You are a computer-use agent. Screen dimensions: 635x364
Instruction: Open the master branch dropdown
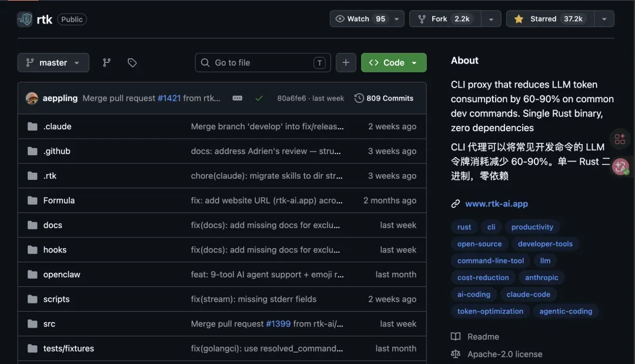pyautogui.click(x=53, y=63)
